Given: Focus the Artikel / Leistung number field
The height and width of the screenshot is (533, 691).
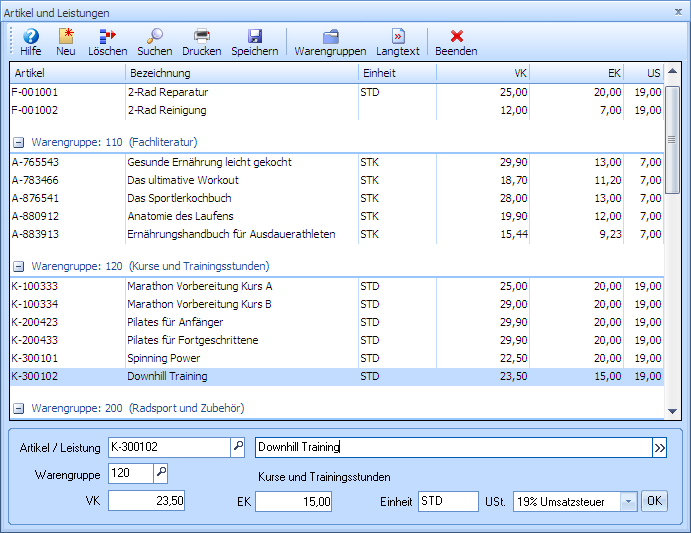Looking at the screenshot, I should pyautogui.click(x=169, y=447).
